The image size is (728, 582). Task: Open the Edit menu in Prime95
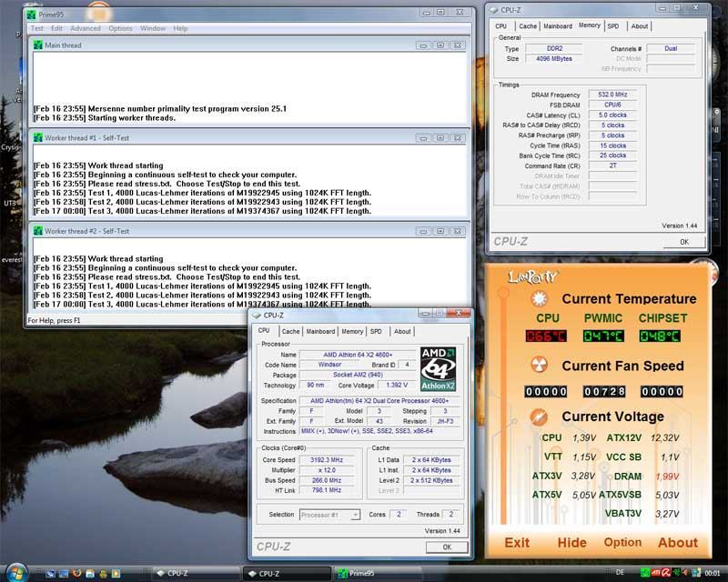(x=56, y=28)
